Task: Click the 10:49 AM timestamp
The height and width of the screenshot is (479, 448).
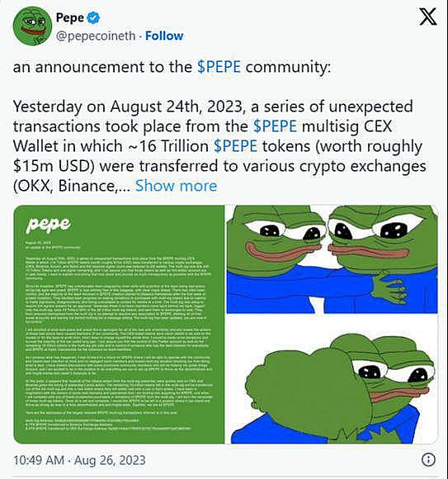Action: coord(39,460)
